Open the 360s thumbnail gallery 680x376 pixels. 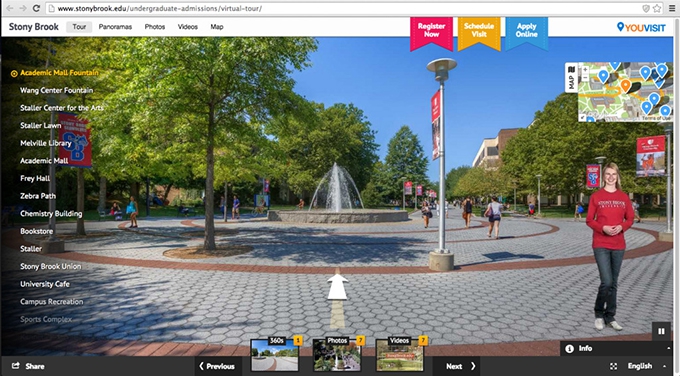275,354
